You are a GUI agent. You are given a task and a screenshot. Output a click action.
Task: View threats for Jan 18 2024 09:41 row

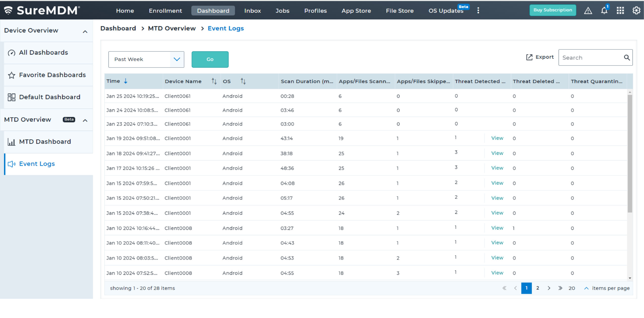(497, 153)
